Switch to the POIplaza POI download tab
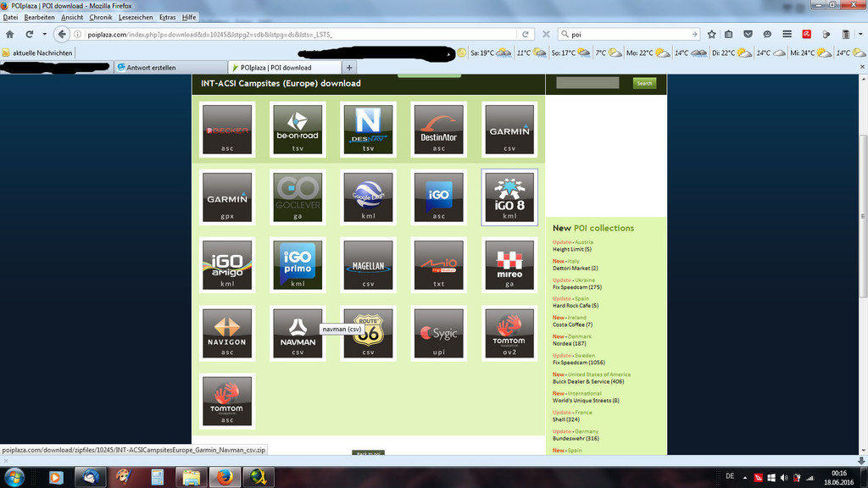This screenshot has height=488, width=868. [285, 68]
